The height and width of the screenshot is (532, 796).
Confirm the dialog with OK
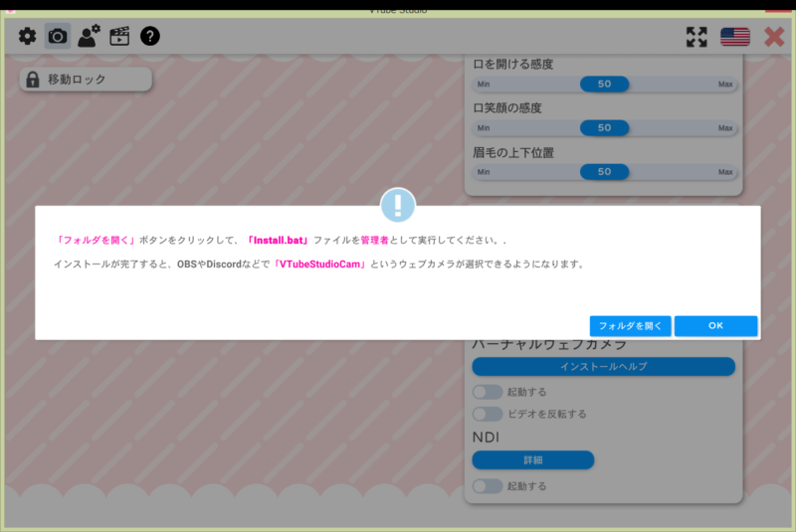(715, 325)
